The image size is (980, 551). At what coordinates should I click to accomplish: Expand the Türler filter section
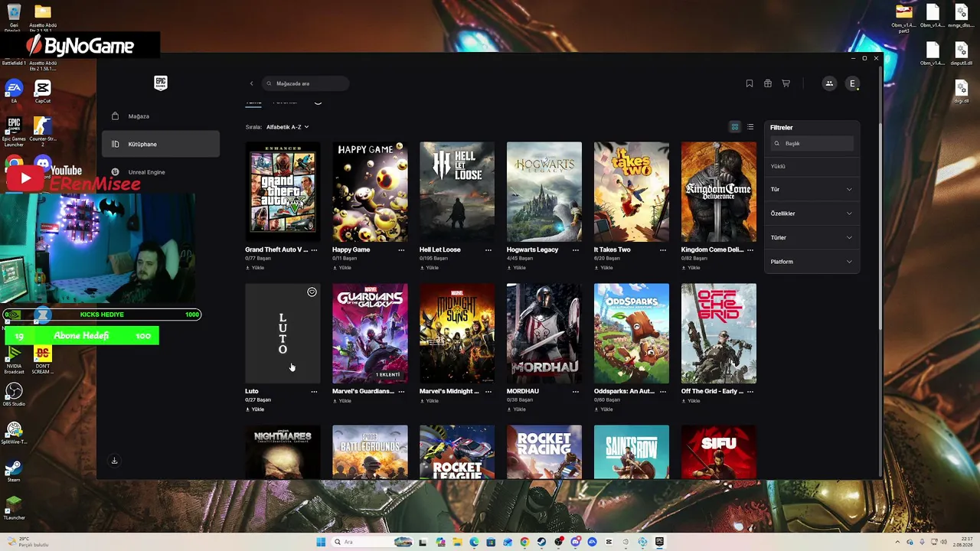(x=812, y=238)
